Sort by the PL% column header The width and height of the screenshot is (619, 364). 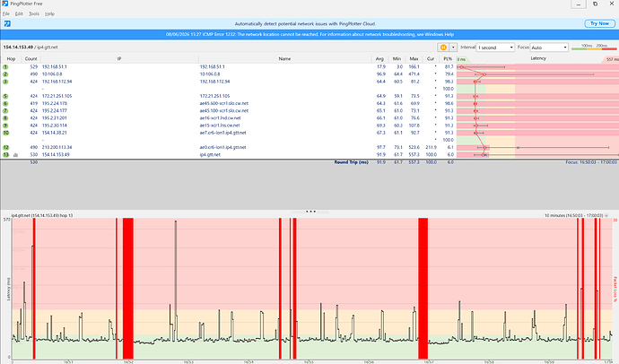(x=448, y=59)
